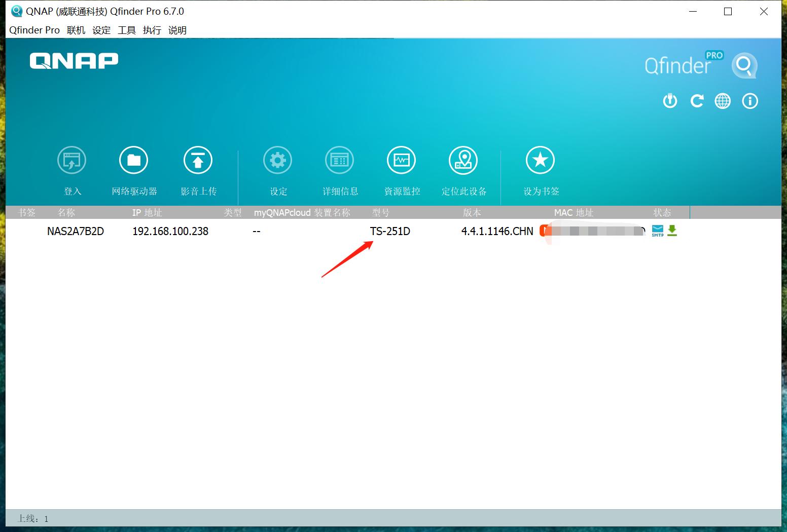Open the 执行 menu

pos(152,30)
